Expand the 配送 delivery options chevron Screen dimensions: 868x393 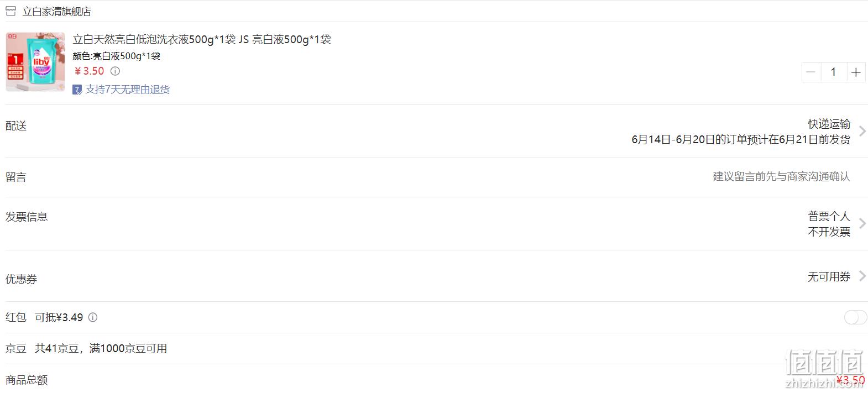pos(862,131)
